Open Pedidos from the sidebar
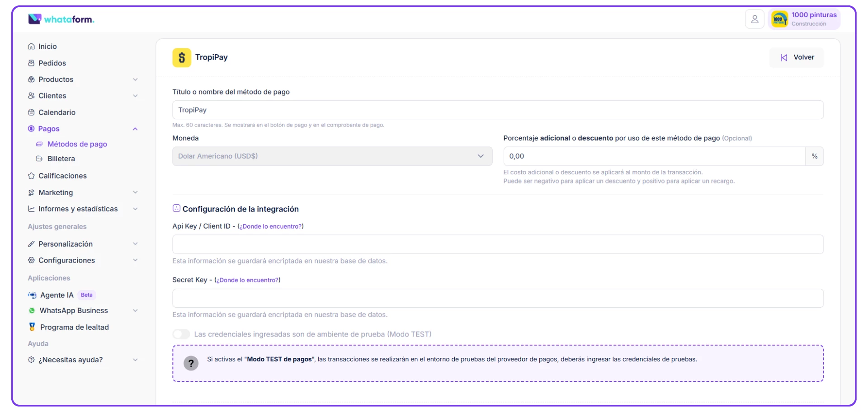 coord(52,63)
